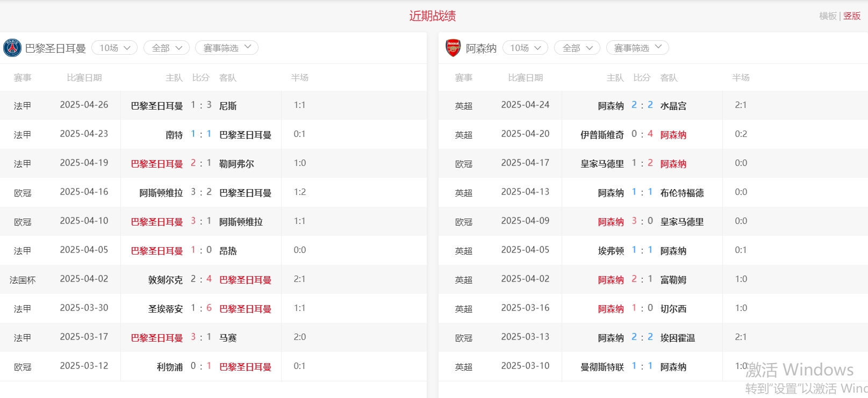Image resolution: width=868 pixels, height=398 pixels.
Task: Expand Arsenal 全部 filter dropdown
Action: pyautogui.click(x=577, y=48)
